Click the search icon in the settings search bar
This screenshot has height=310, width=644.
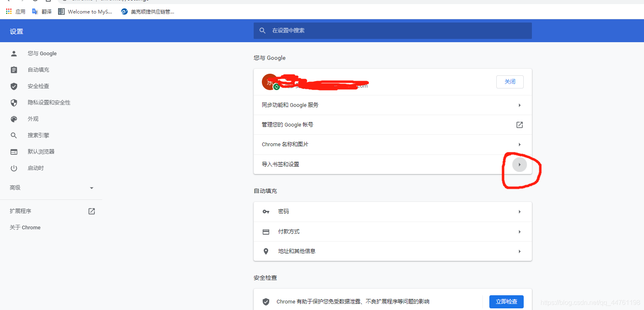click(263, 31)
